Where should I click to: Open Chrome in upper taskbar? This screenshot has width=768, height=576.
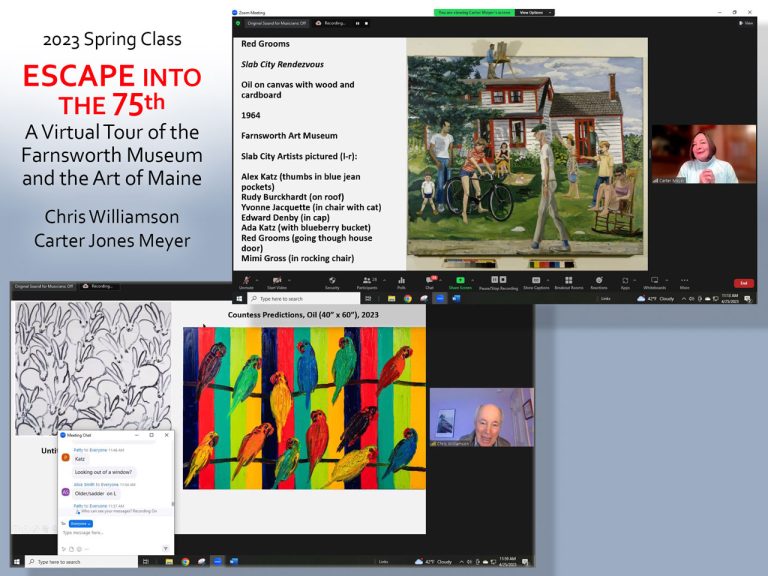[x=408, y=299]
